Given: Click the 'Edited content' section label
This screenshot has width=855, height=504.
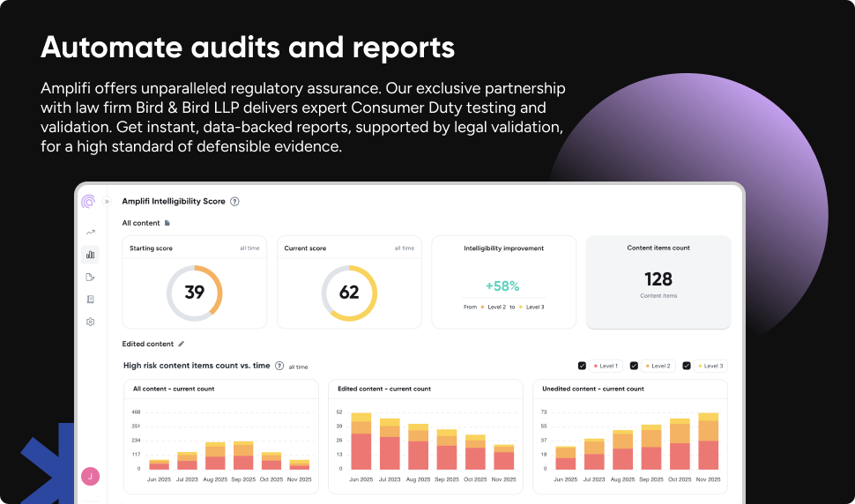Looking at the screenshot, I should pyautogui.click(x=148, y=344).
